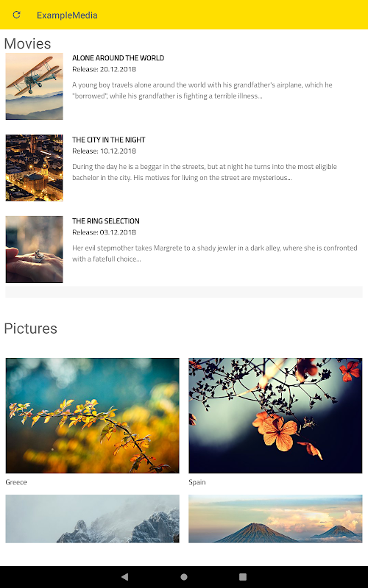Open the snowy mountain peaks picture

pos(93,519)
